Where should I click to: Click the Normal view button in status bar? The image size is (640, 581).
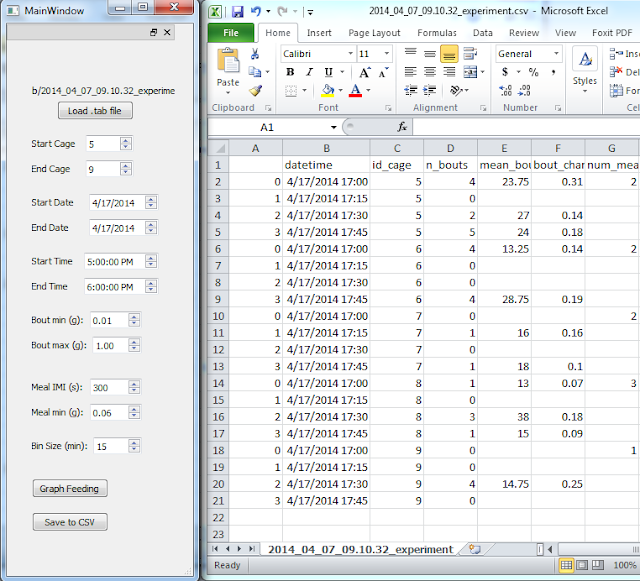566,565
